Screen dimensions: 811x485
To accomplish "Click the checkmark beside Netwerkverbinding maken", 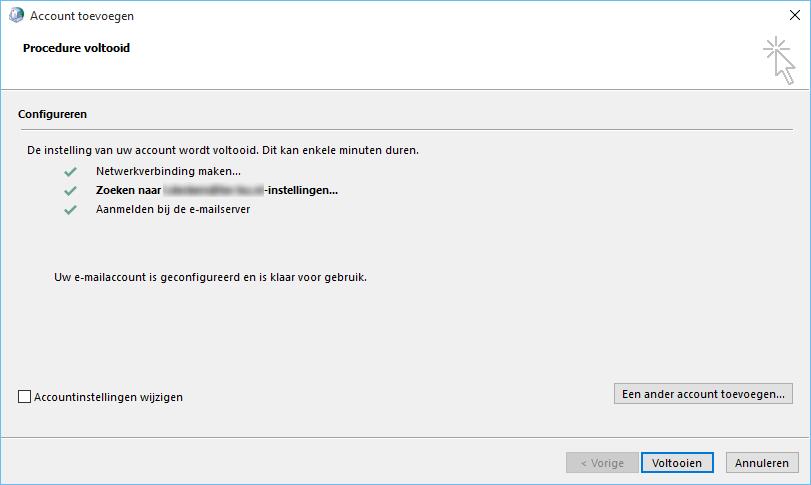I will [70, 171].
